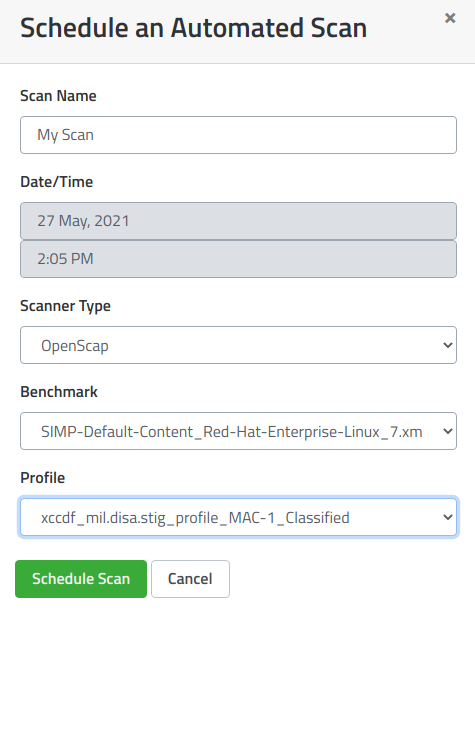Image resolution: width=475 pixels, height=733 pixels.
Task: Click the Scanner Type label
Action: pyautogui.click(x=65, y=306)
